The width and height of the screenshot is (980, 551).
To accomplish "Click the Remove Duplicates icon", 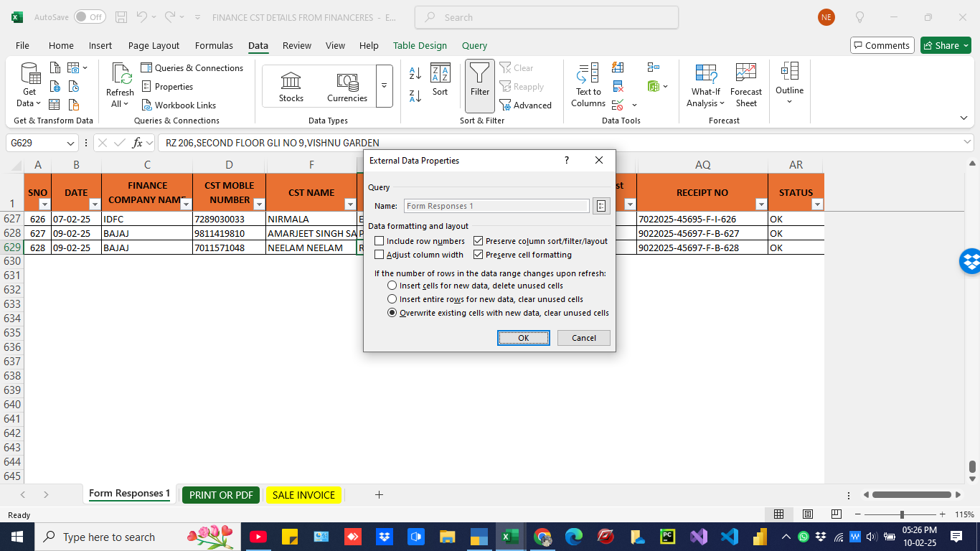I will [x=618, y=85].
